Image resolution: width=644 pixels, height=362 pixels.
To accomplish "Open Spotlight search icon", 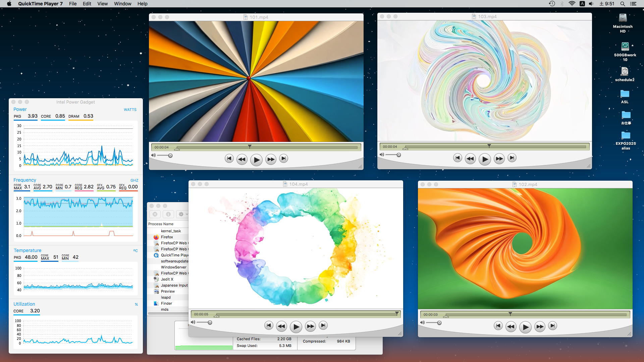I will [623, 4].
